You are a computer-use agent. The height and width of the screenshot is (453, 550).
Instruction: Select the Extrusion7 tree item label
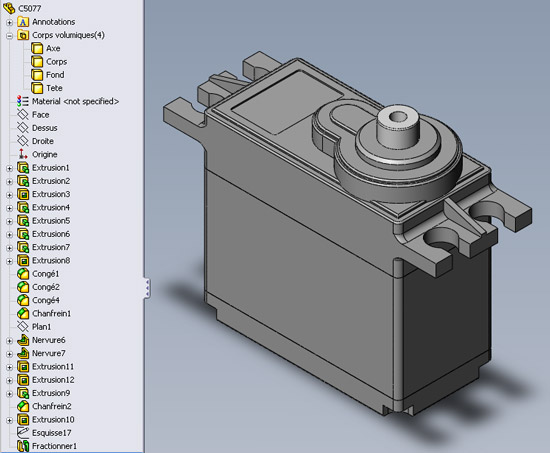point(51,247)
